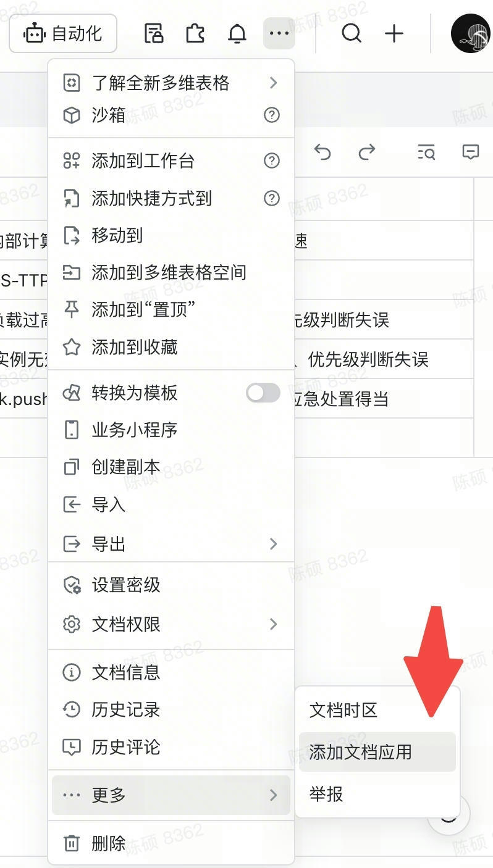Click the undo arrow icon
493x868 pixels.
click(322, 152)
